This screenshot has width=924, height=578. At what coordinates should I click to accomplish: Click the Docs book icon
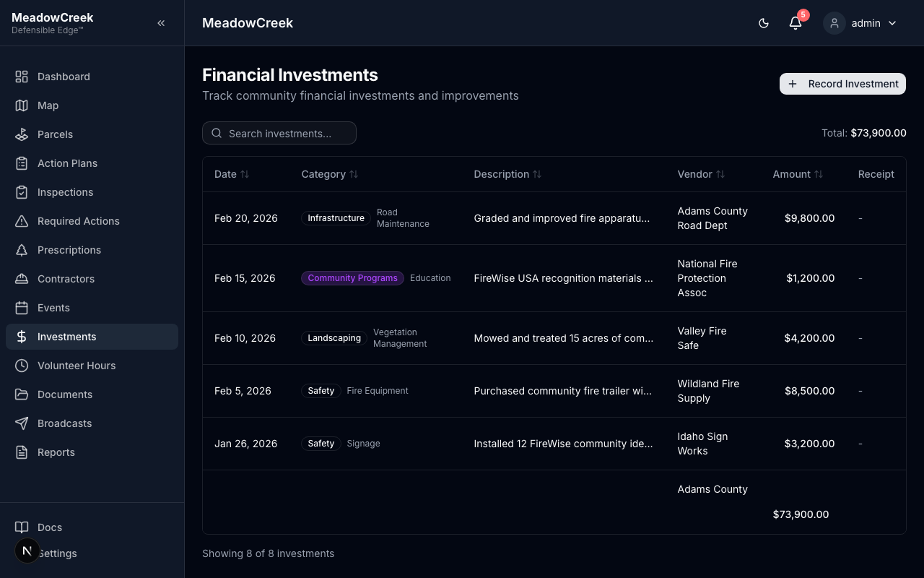22,527
